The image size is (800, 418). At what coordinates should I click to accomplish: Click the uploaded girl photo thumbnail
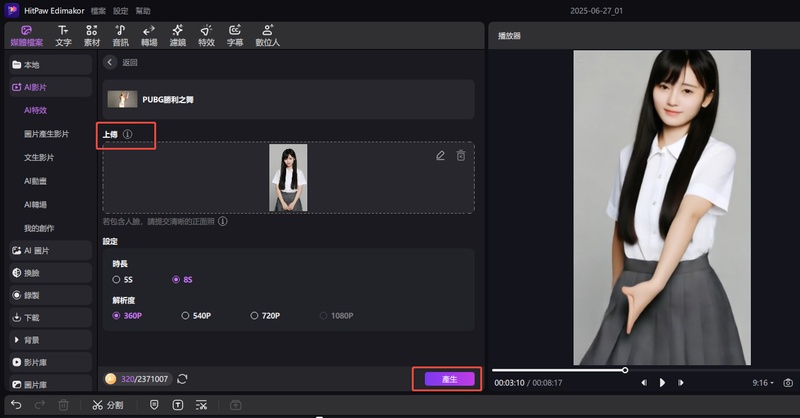(288, 178)
